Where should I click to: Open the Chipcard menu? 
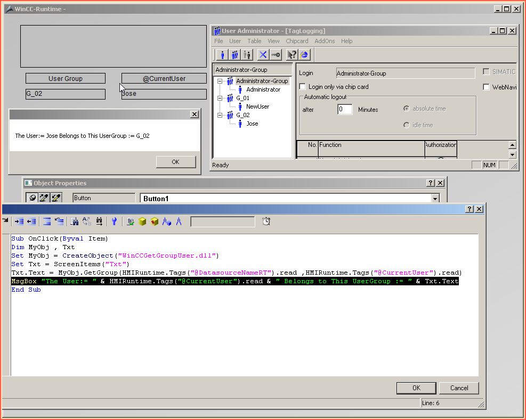[297, 41]
